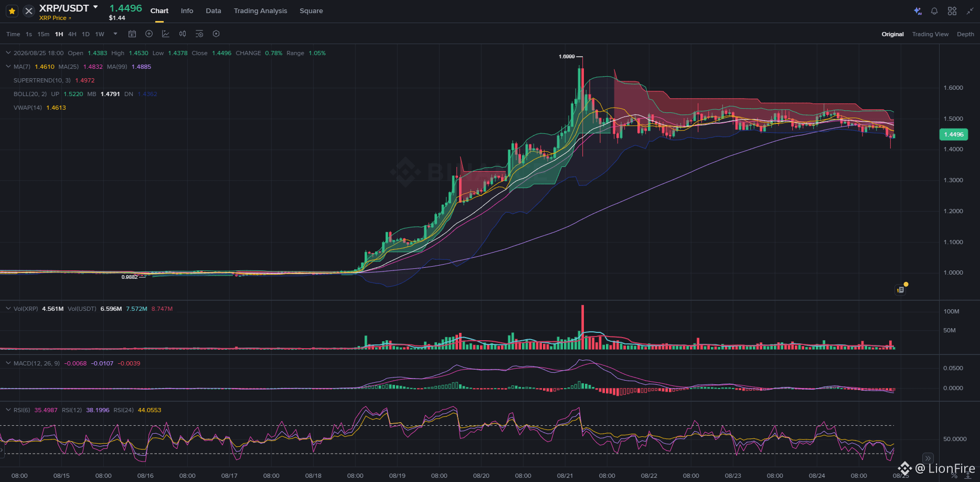Click the 1.6999 high price marker

click(x=567, y=57)
